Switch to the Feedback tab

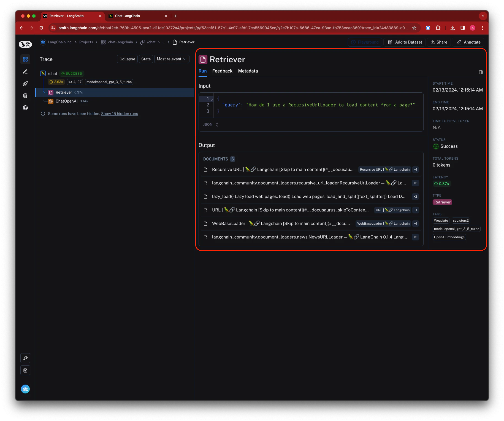[222, 71]
